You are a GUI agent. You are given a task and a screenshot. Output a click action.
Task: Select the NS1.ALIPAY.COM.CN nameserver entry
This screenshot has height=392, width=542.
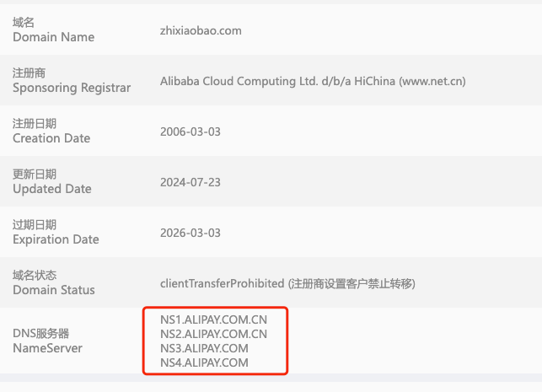[213, 320]
